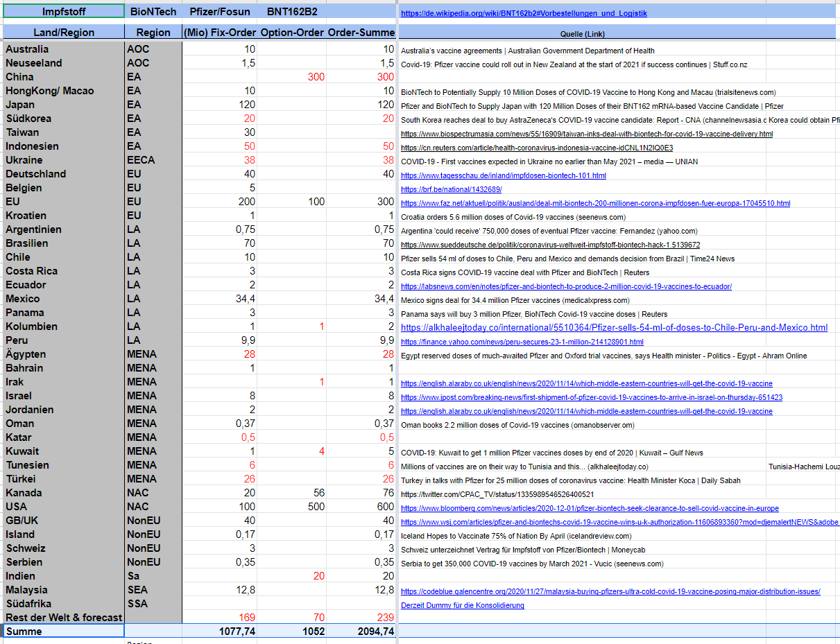Image resolution: width=840 pixels, height=644 pixels.
Task: Open the bloomberg.com link in USA row
Action: tap(590, 508)
